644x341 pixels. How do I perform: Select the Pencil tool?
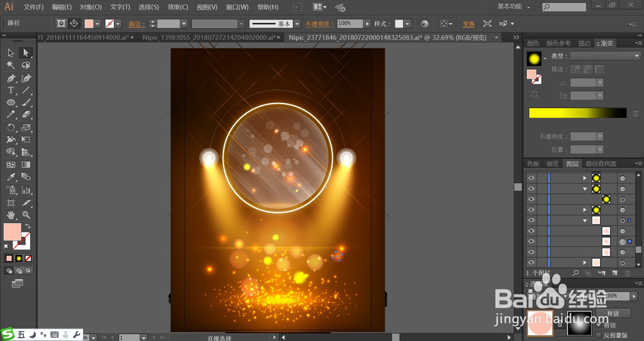tap(11, 115)
